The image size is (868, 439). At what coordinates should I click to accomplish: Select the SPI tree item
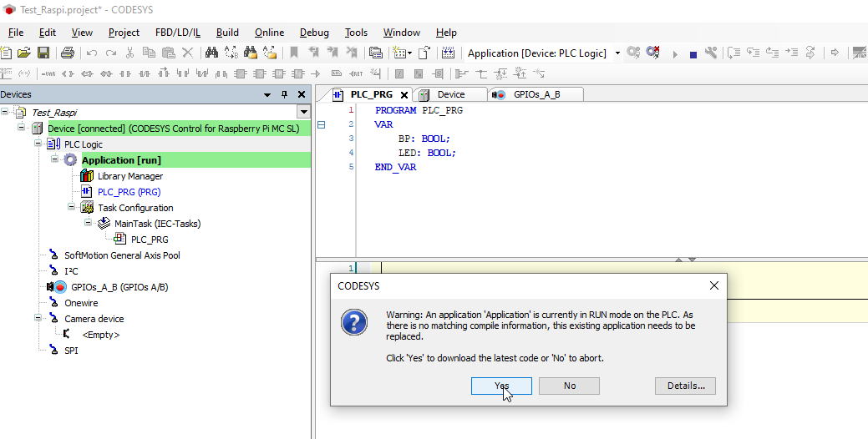[x=71, y=350]
